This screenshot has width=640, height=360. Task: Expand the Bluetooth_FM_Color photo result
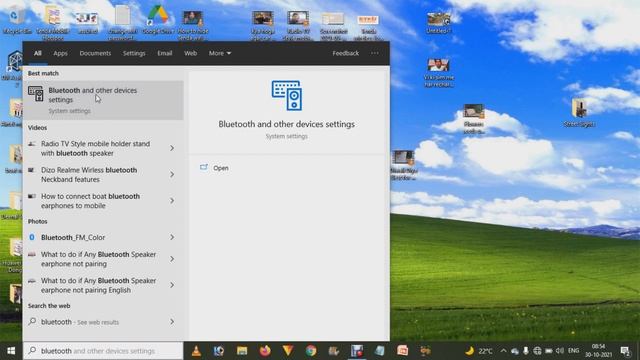pyautogui.click(x=172, y=237)
